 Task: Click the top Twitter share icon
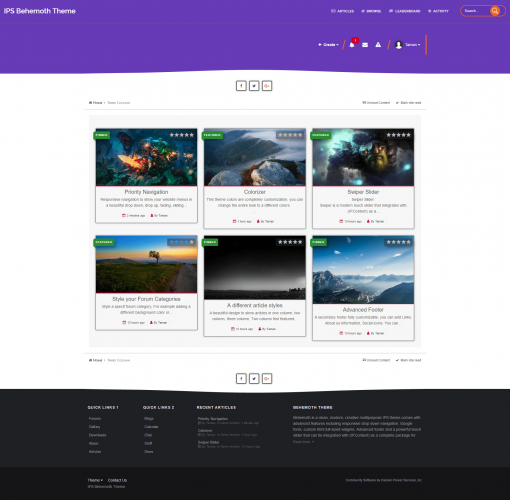tap(254, 86)
